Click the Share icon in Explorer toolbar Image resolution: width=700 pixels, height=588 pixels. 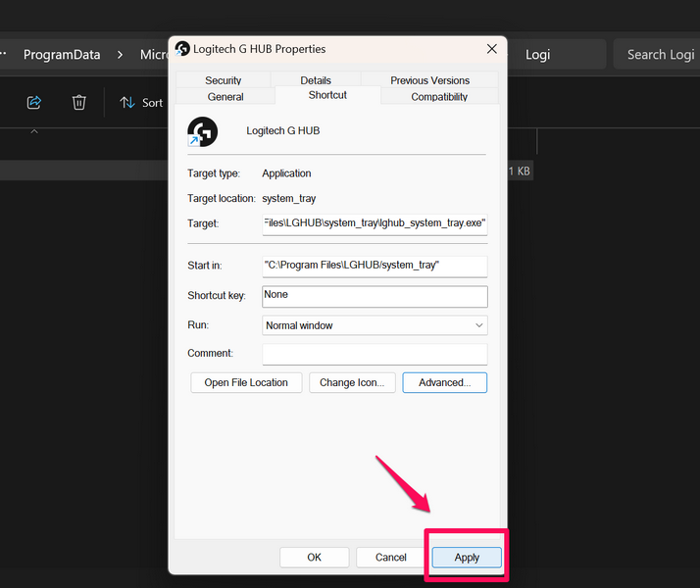(x=34, y=102)
